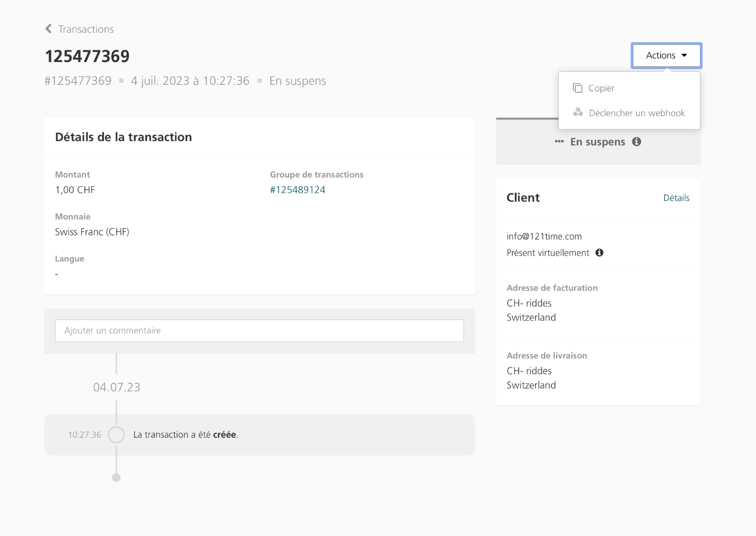Select Copier from the Actions menu
Image resolution: width=756 pixels, height=536 pixels.
point(601,88)
